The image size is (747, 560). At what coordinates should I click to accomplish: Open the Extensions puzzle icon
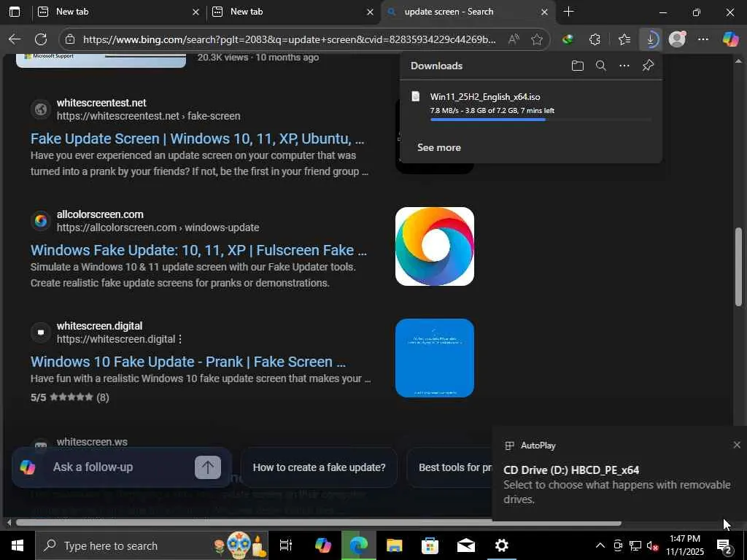point(595,39)
